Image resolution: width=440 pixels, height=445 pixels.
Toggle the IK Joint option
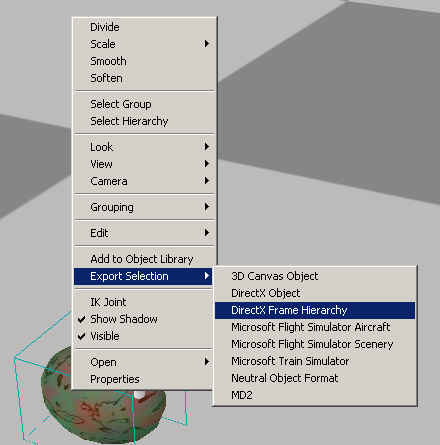coord(144,302)
